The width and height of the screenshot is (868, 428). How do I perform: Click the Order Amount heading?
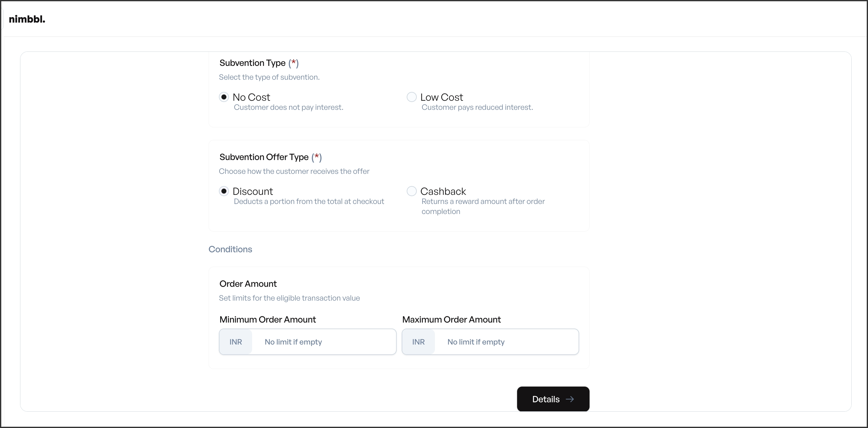[248, 284]
